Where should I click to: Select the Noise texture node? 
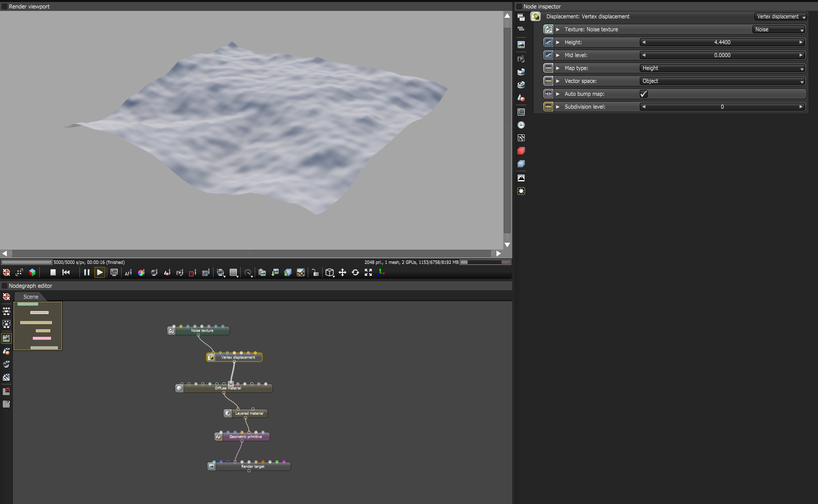(199, 330)
